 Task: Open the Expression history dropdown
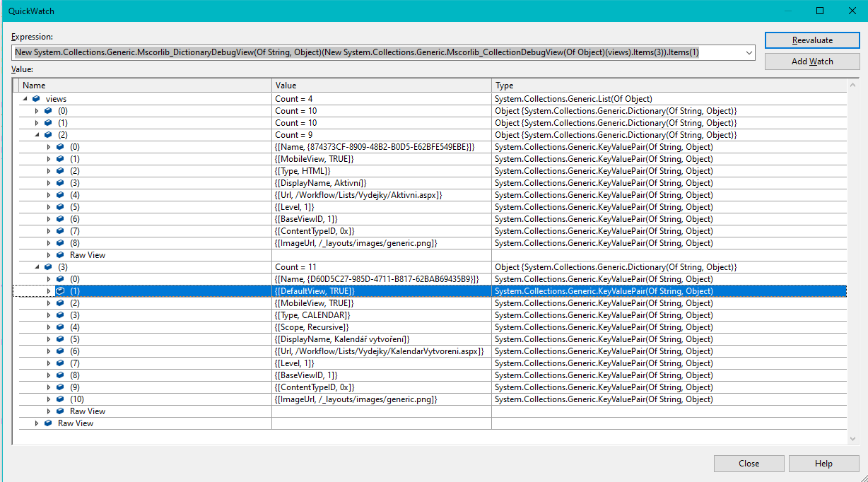click(749, 52)
